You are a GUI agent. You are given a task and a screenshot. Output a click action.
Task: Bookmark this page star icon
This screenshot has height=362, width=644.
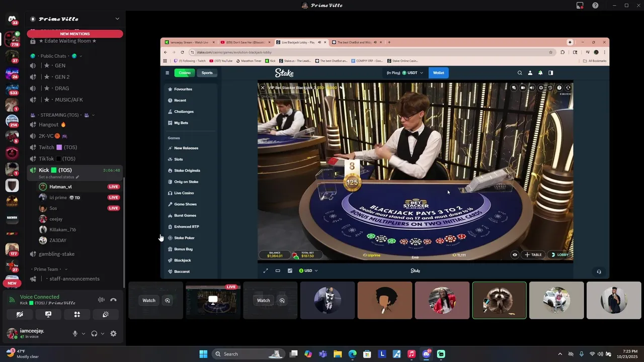point(550,52)
